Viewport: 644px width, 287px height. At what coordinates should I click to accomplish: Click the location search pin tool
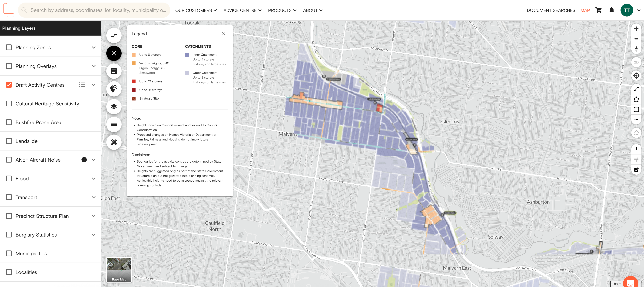coord(114,89)
